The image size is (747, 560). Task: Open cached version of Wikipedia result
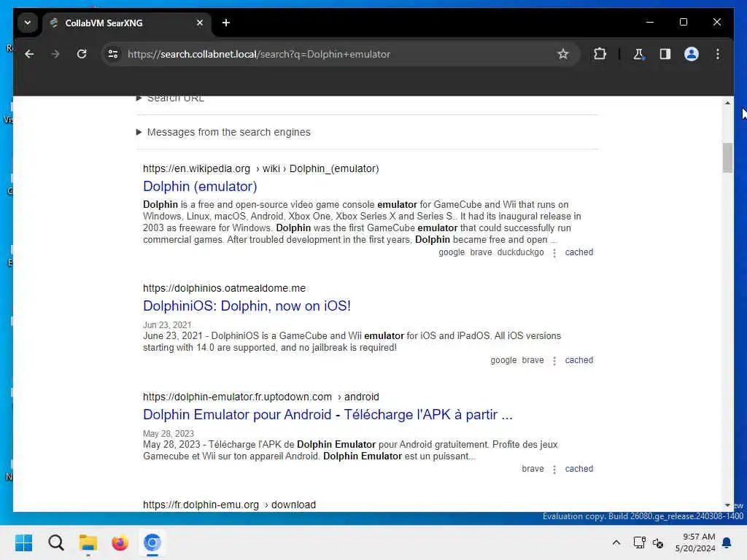pyautogui.click(x=578, y=252)
